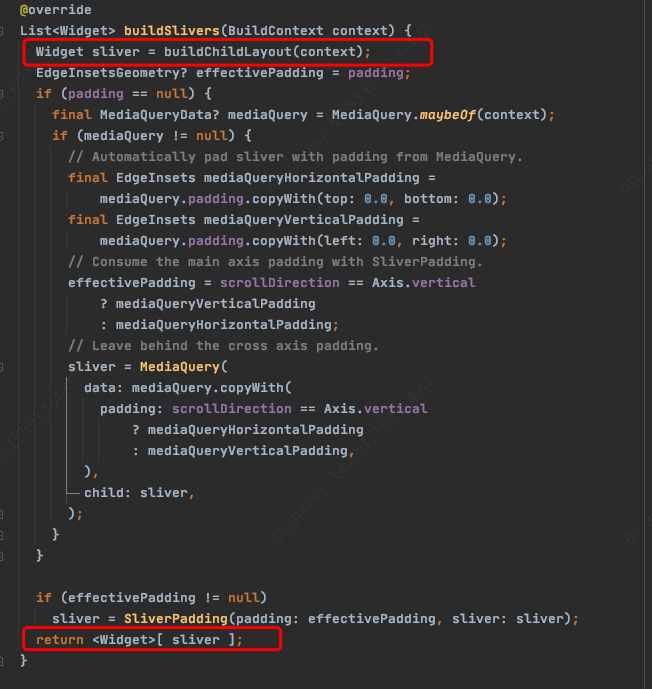The image size is (652, 689).
Task: Click the 'buildChildLayout' method call
Action: pos(228,52)
